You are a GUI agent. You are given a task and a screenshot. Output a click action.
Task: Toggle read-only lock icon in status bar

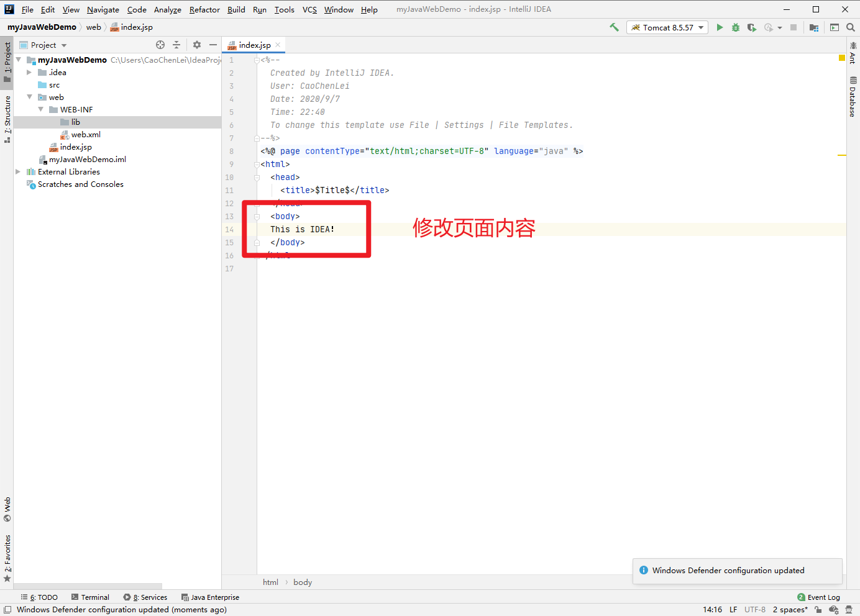click(818, 610)
